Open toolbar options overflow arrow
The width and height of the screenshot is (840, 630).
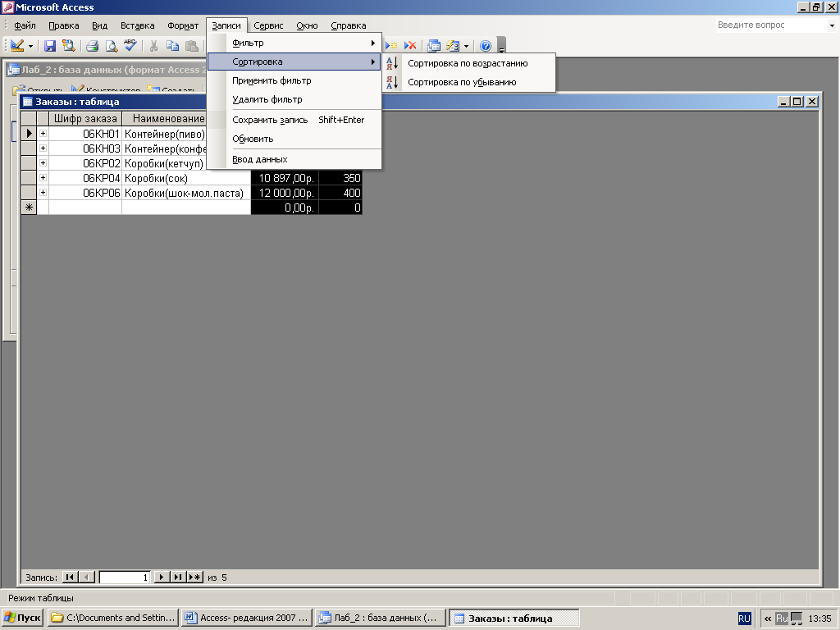[501, 46]
